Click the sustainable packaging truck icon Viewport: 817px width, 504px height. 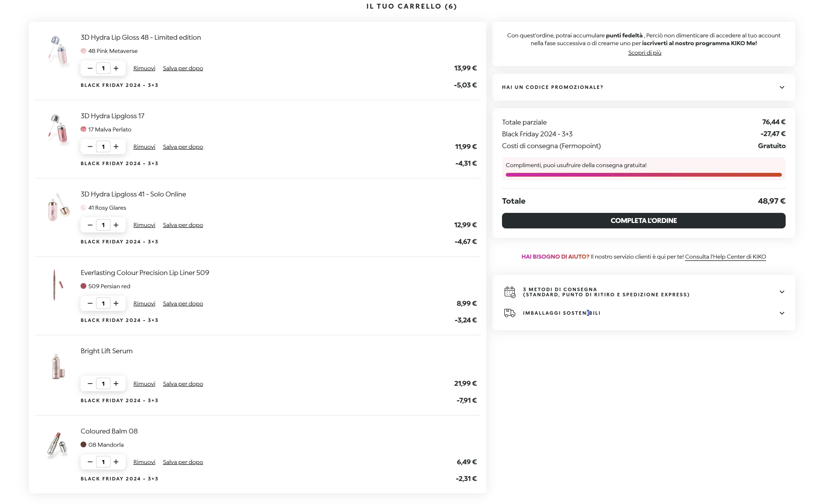click(x=510, y=313)
